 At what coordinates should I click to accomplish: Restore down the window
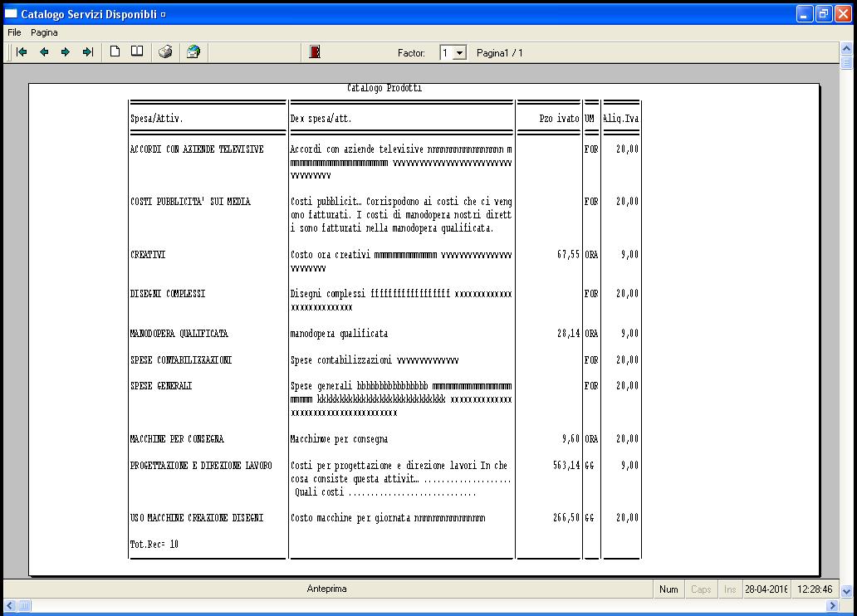click(x=824, y=13)
